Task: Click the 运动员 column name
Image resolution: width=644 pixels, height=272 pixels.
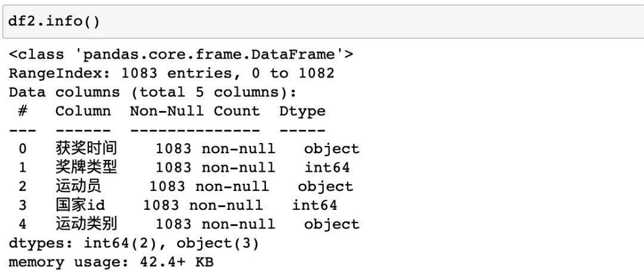Action: [78, 187]
